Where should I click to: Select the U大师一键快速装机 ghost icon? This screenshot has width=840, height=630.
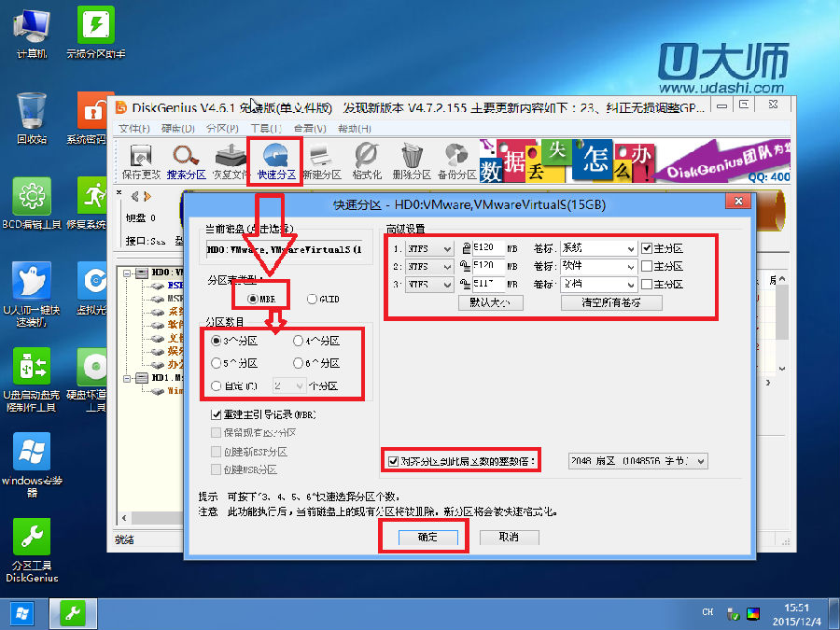[32, 295]
